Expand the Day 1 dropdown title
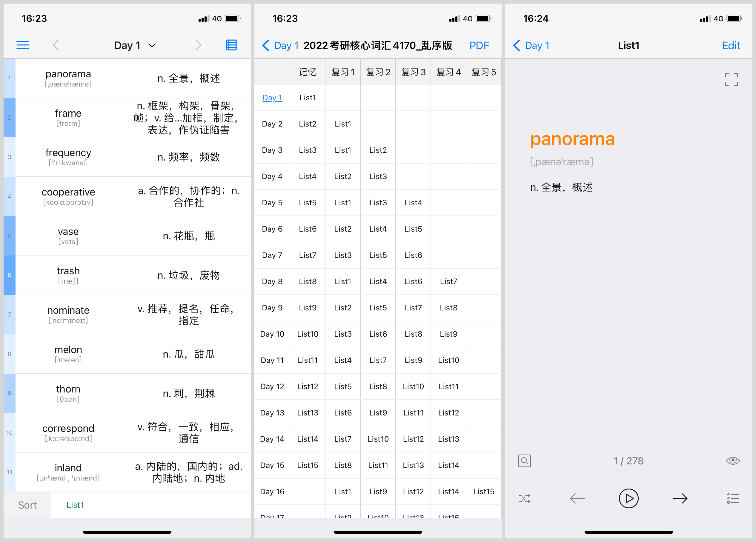Viewport: 756px width, 542px height. point(135,45)
